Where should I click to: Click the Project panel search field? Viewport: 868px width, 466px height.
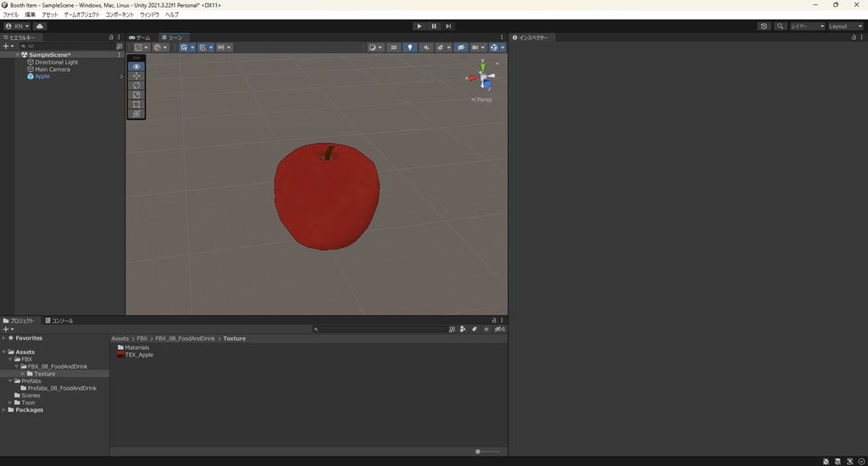click(379, 329)
